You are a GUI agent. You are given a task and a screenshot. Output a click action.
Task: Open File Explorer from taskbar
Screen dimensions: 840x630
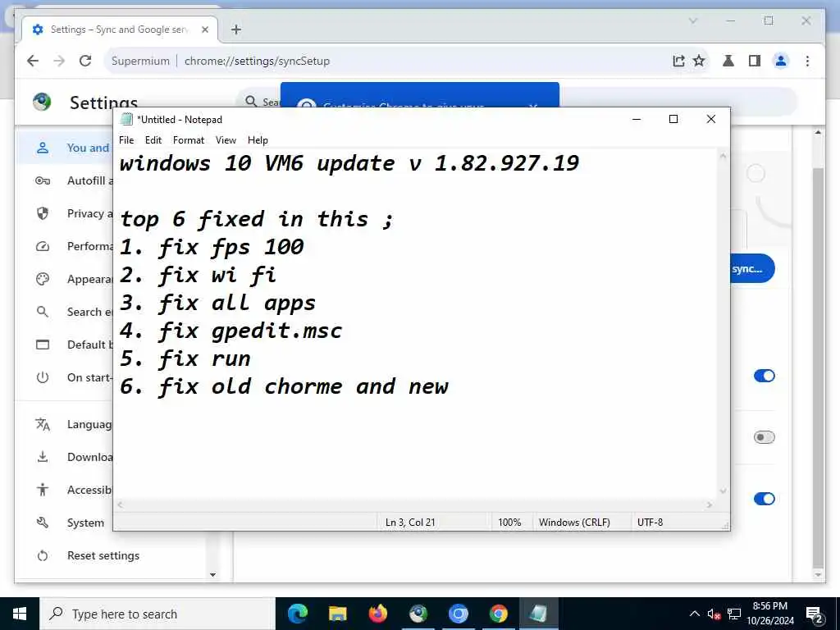click(337, 614)
